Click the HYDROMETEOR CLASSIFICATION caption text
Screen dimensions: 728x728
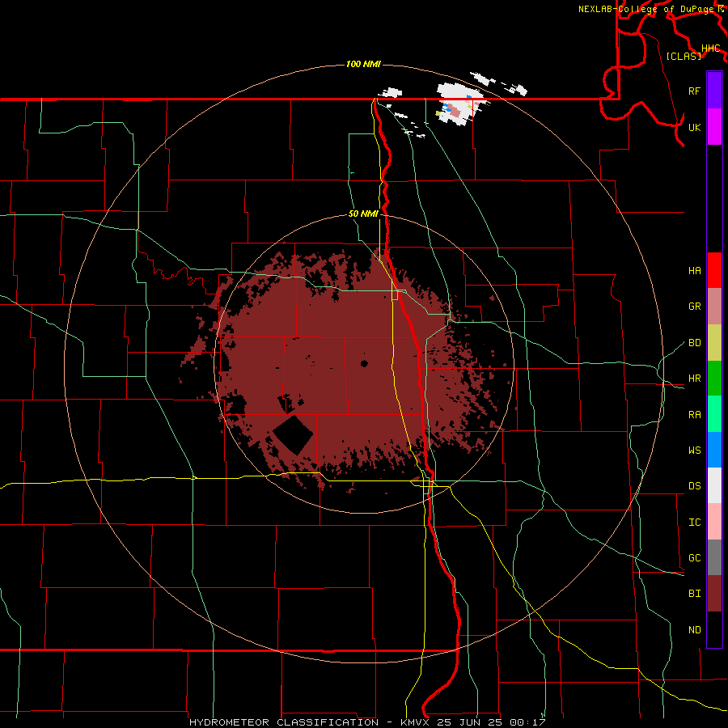pos(284,722)
